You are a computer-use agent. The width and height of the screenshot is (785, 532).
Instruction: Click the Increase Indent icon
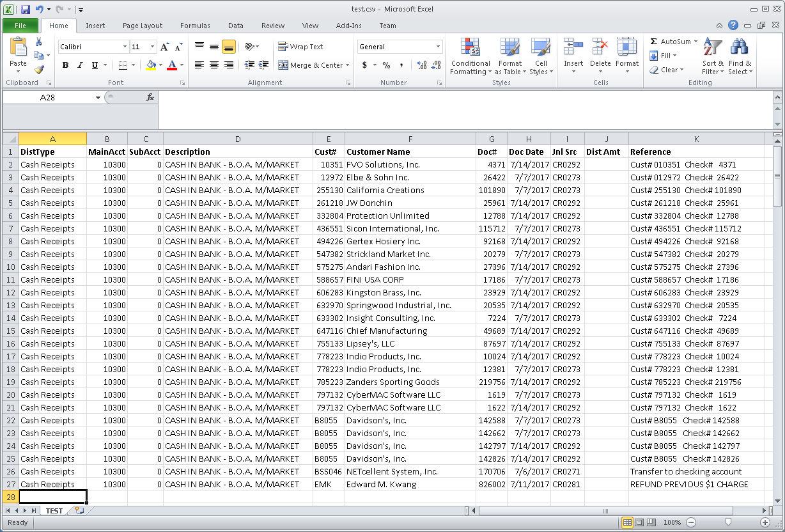pos(262,65)
